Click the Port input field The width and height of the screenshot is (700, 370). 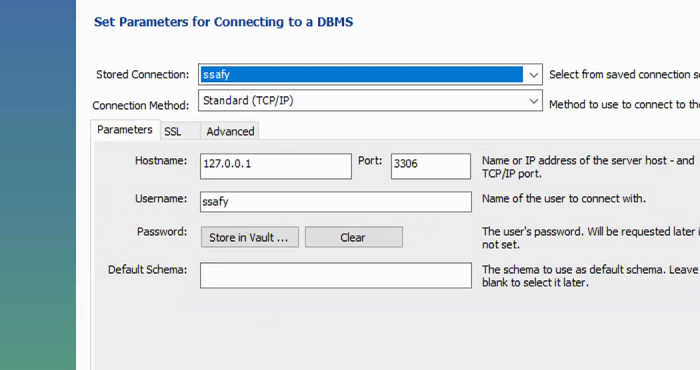point(431,166)
